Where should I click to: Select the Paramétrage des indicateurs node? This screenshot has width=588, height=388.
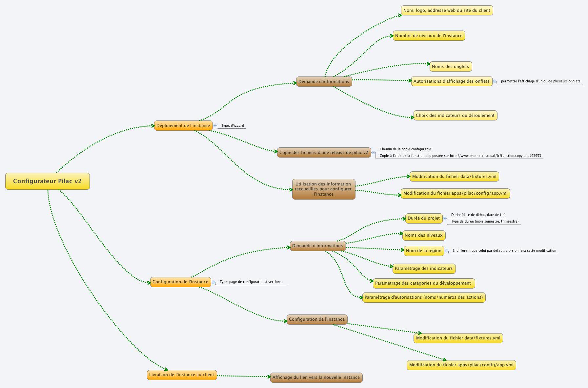(424, 269)
